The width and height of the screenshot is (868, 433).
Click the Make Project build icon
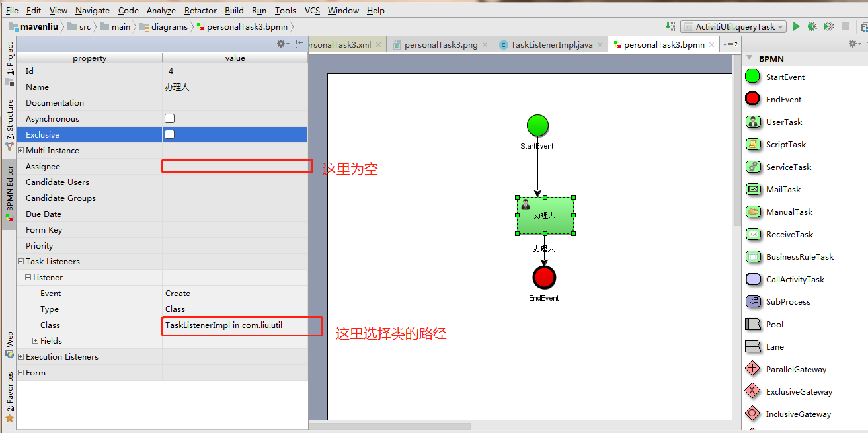pos(672,26)
